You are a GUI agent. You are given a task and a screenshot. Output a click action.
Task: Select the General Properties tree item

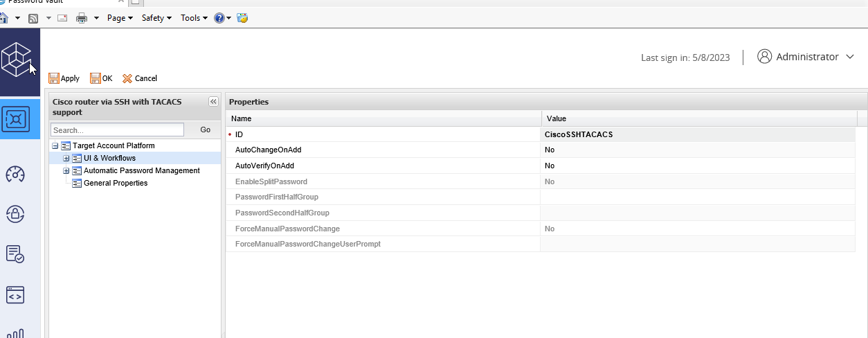tap(116, 183)
